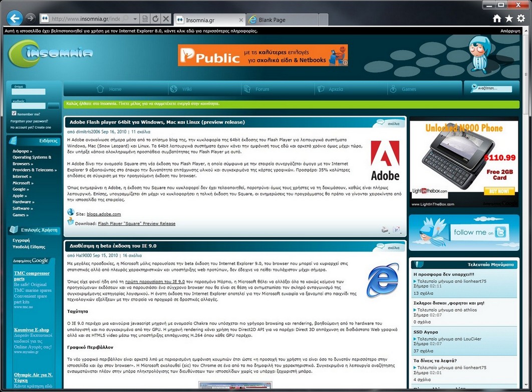Click the Internet Explorer logo image
This screenshot has height=392, width=532.
tap(383, 280)
